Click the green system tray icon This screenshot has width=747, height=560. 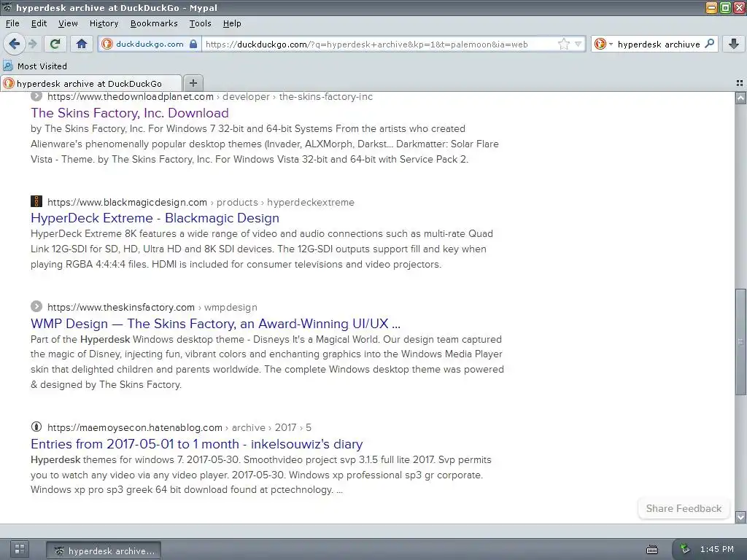(684, 549)
